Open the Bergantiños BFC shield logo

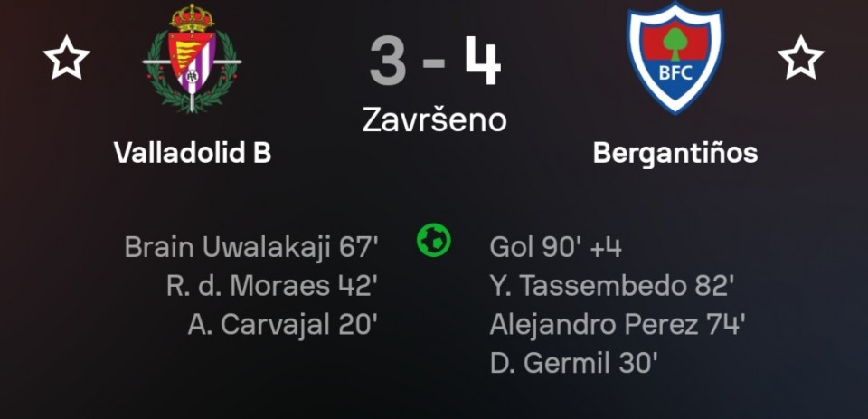675,59
